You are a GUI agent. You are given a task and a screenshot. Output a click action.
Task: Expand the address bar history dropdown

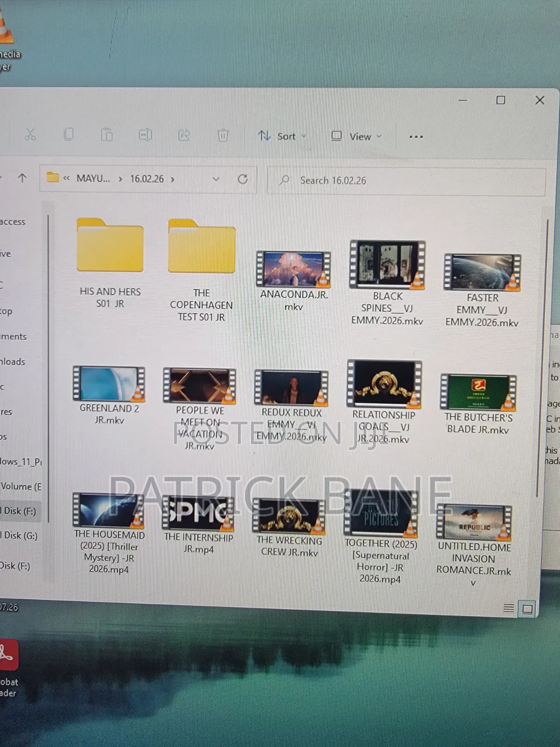(x=216, y=179)
